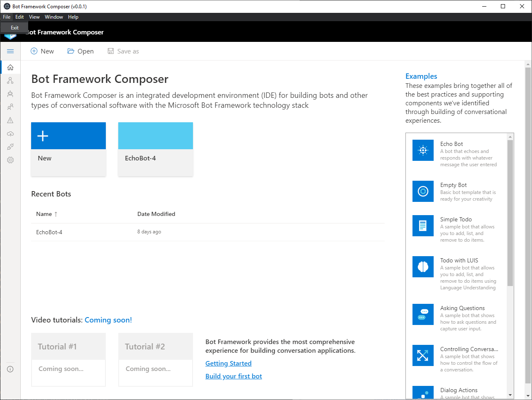This screenshot has width=532, height=400.
Task: Click the Examples heading link
Action: pyautogui.click(x=421, y=76)
